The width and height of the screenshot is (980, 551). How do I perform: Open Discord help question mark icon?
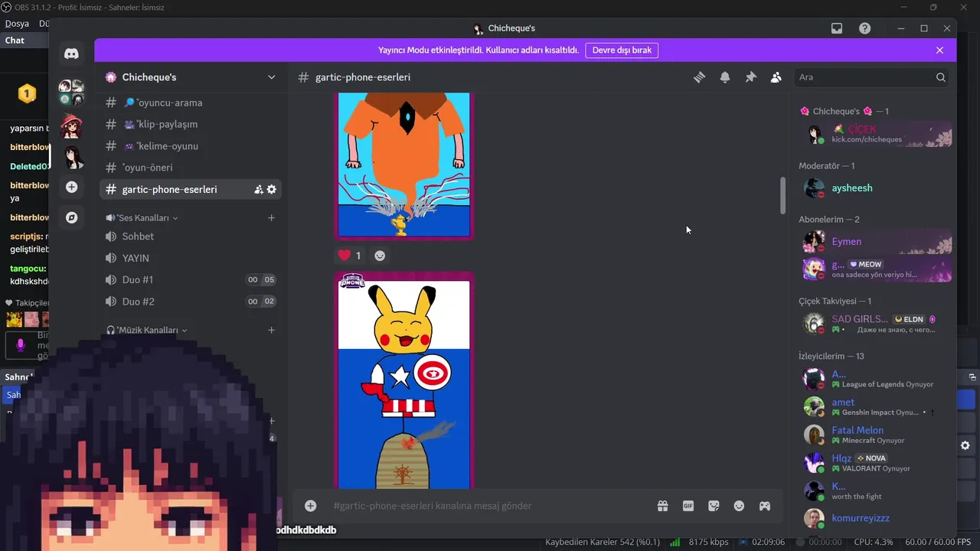click(x=864, y=28)
